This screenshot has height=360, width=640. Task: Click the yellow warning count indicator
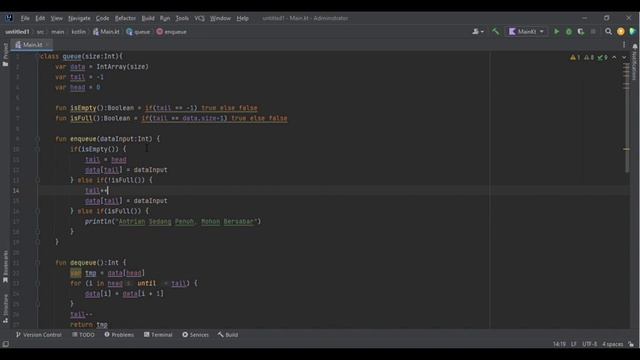click(x=575, y=58)
